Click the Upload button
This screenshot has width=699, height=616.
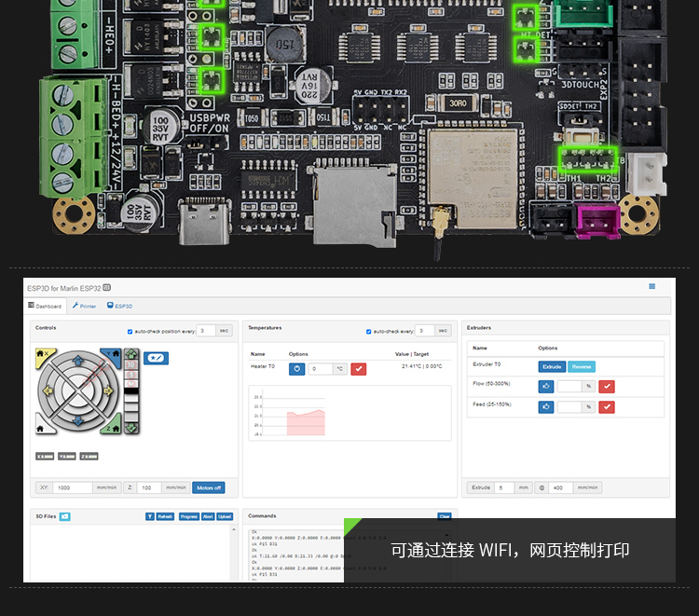[x=225, y=516]
